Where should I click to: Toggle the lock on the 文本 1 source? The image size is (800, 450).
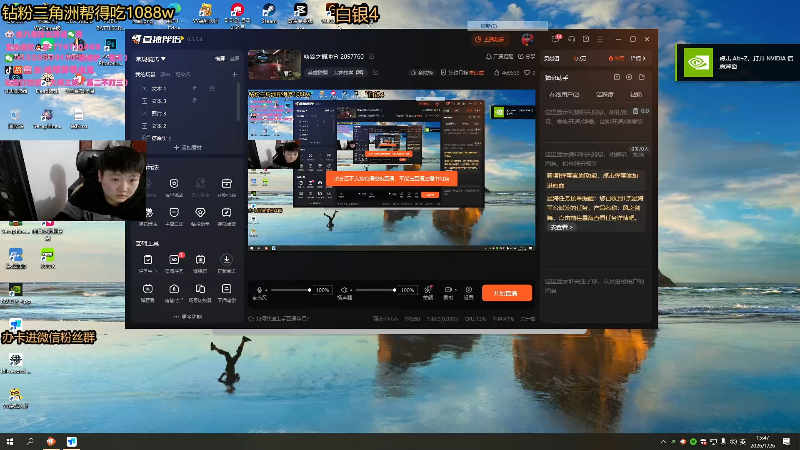point(212,88)
